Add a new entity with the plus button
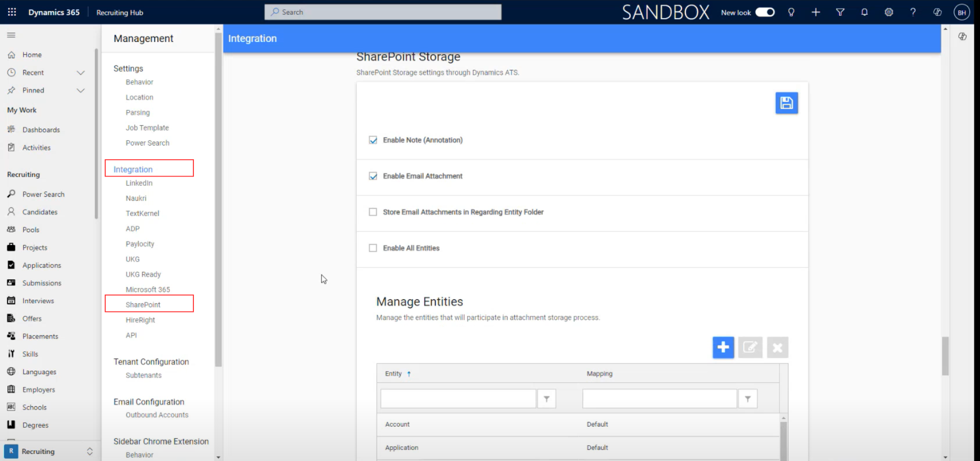 click(x=723, y=348)
